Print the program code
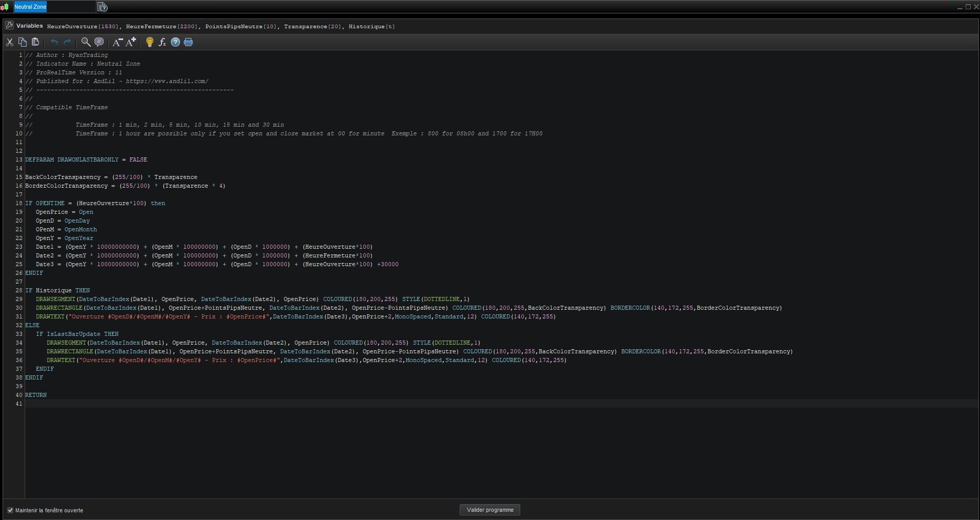This screenshot has width=980, height=520. [x=188, y=42]
